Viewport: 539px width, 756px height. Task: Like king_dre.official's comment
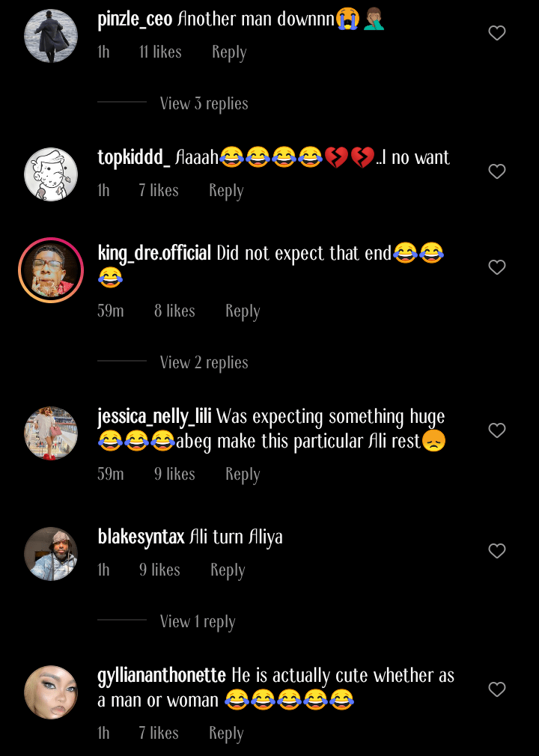[497, 267]
